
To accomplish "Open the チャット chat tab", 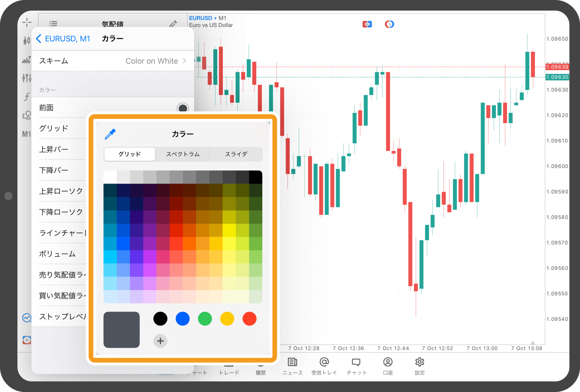I will coord(356,366).
